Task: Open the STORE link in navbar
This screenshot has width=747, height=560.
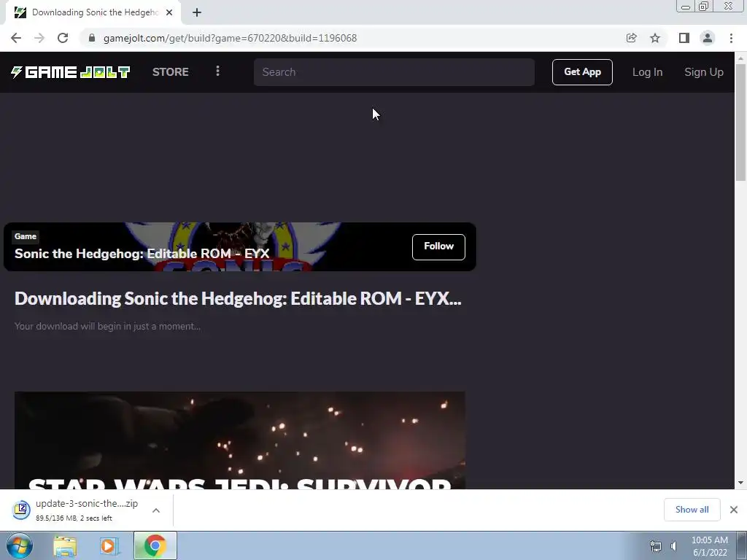Action: (x=171, y=72)
